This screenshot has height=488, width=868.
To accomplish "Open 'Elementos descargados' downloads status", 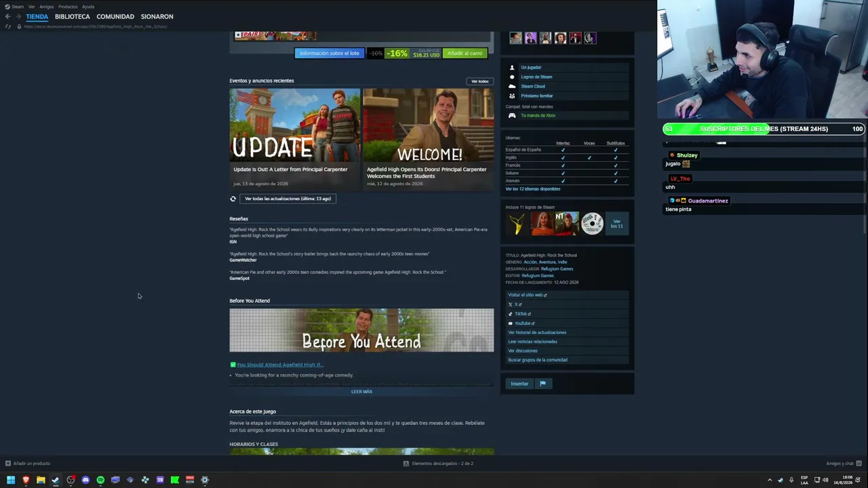I will [438, 464].
